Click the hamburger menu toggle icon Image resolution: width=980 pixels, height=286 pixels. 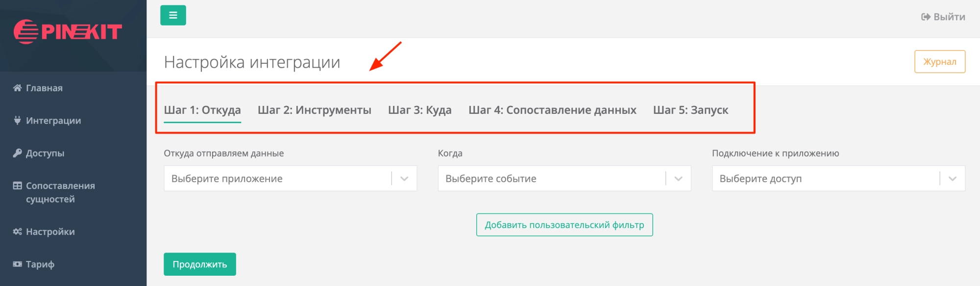173,15
